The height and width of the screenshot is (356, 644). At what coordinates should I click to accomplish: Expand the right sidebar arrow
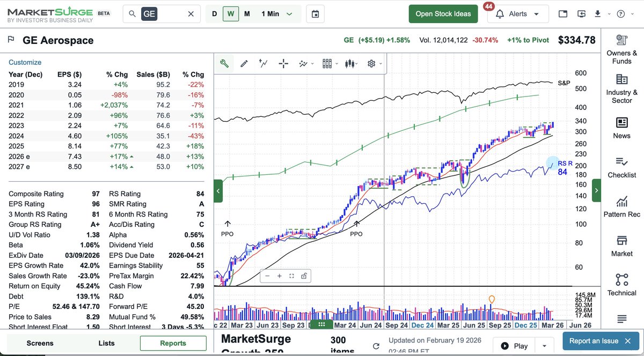click(x=597, y=190)
